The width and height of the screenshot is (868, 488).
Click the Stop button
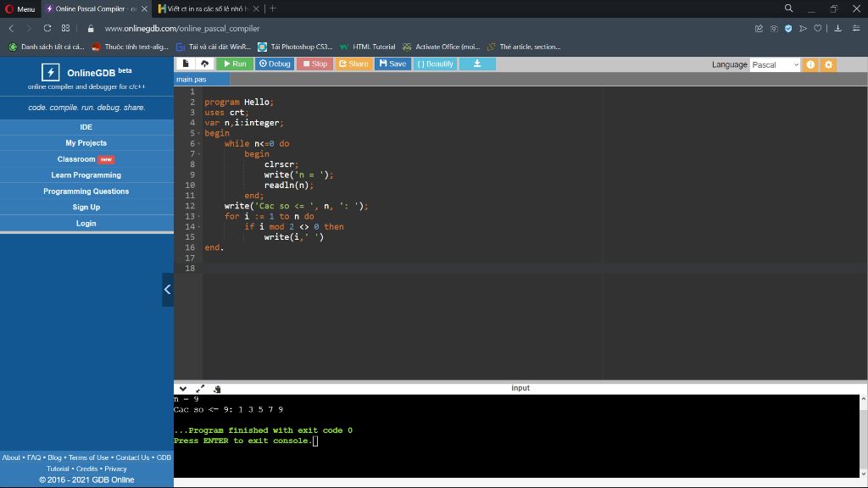coord(315,64)
